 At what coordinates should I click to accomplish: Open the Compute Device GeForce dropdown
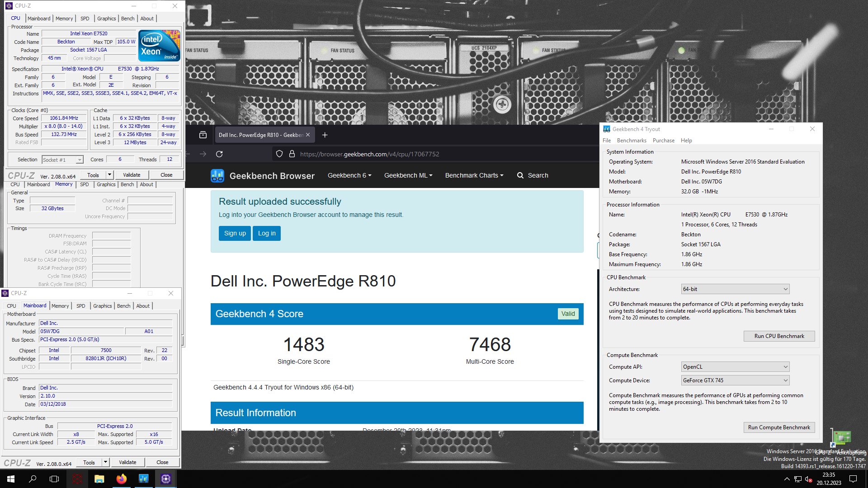[x=735, y=380]
